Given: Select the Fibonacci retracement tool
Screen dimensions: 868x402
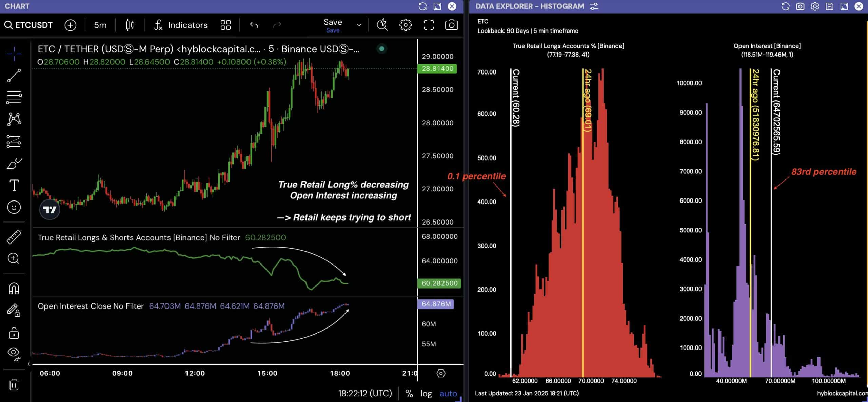Looking at the screenshot, I should 14,98.
